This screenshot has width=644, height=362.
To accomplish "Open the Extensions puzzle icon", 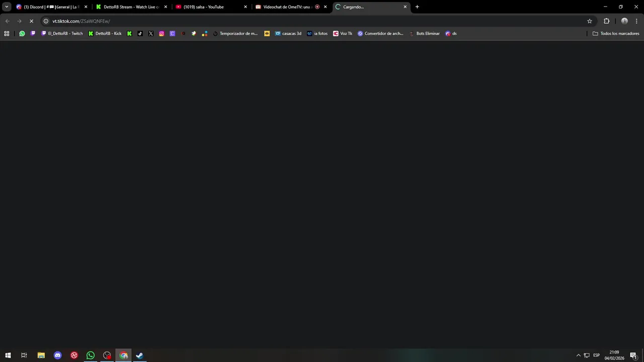I will pos(606,21).
